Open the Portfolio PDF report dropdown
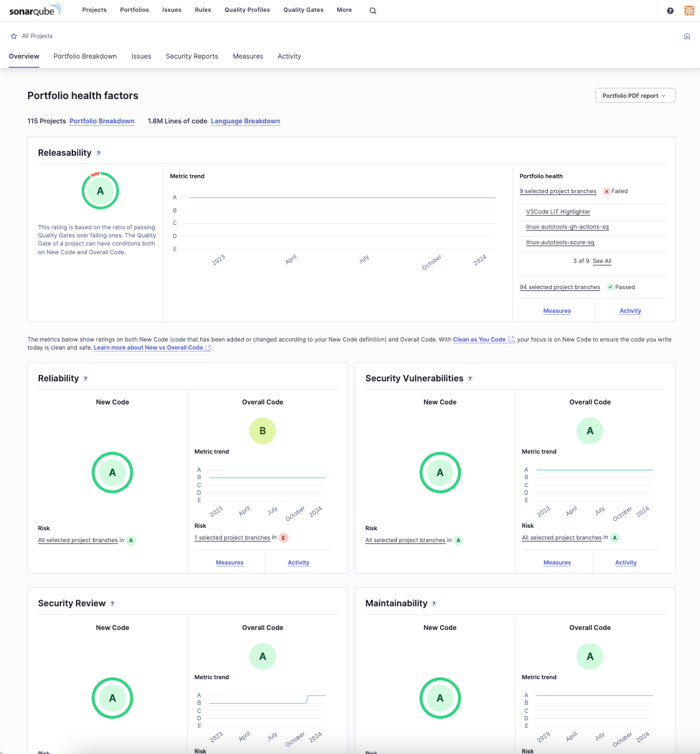 tap(635, 95)
